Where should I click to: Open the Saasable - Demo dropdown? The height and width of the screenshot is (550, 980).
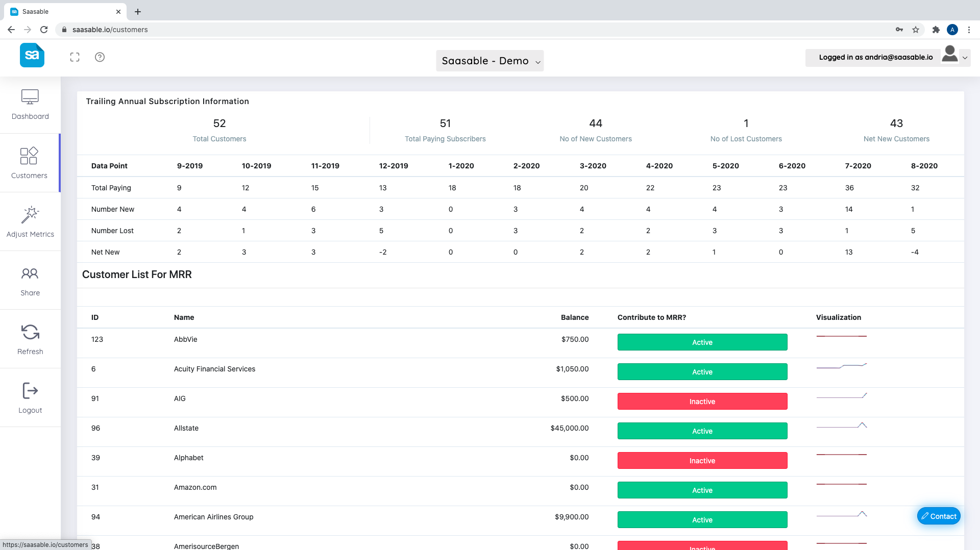coord(490,61)
